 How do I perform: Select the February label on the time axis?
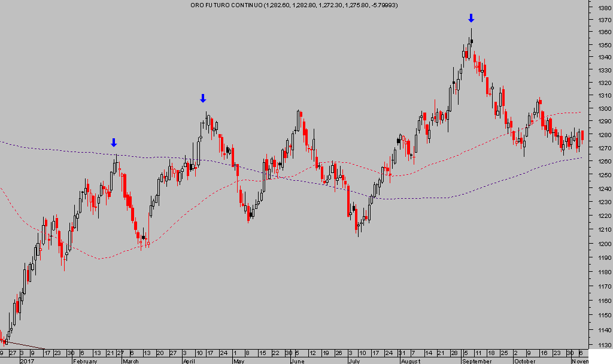click(85, 361)
